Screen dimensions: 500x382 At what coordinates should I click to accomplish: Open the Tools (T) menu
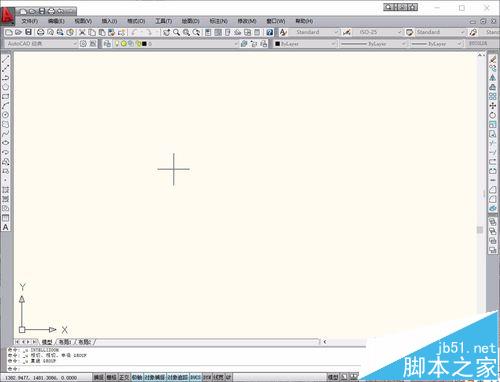click(x=163, y=21)
